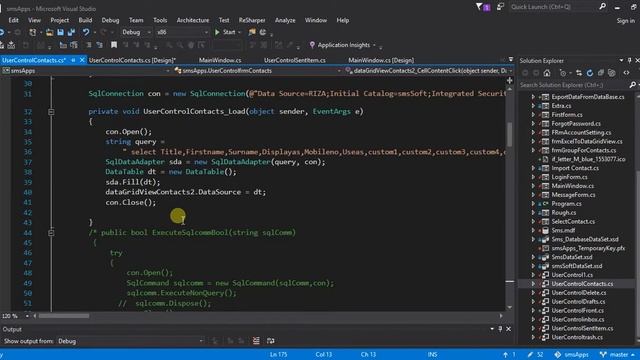Toggle auto-hide pin on Output panel
The height and width of the screenshot is (360, 640).
coord(500,329)
